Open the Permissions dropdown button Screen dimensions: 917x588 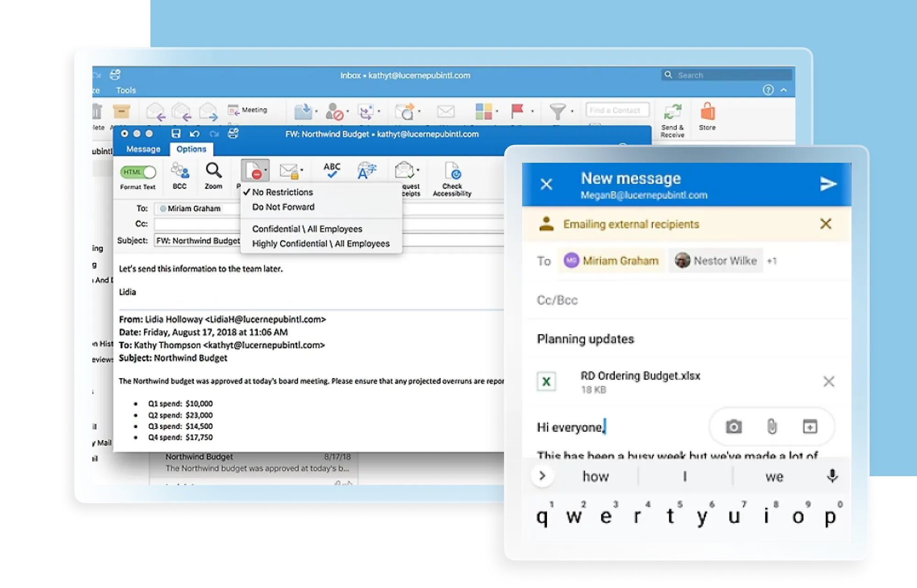(x=255, y=171)
